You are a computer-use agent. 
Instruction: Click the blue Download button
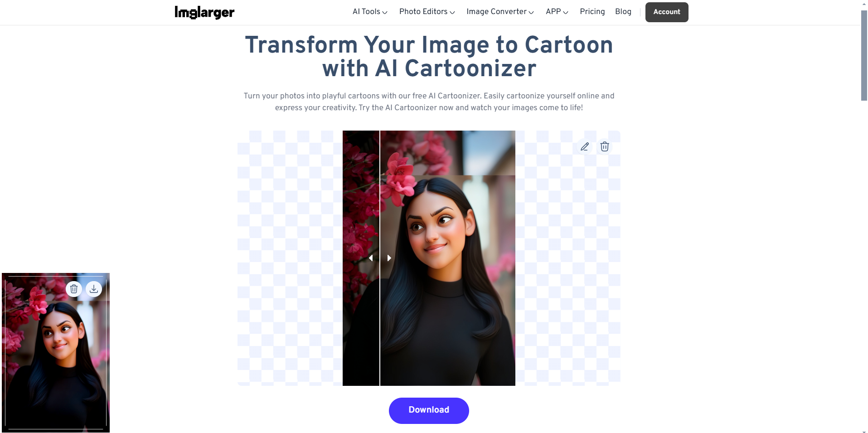tap(429, 411)
